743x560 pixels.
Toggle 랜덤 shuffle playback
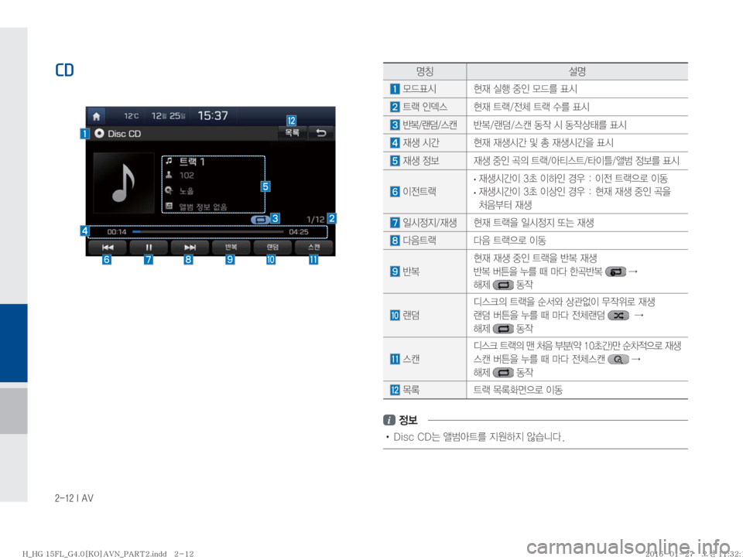(x=272, y=248)
